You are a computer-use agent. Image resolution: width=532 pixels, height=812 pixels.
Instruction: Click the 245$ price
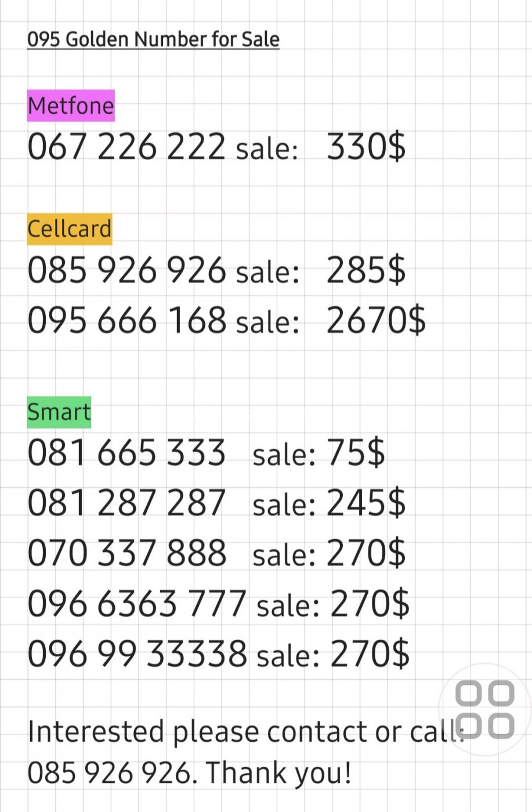pyautogui.click(x=366, y=502)
